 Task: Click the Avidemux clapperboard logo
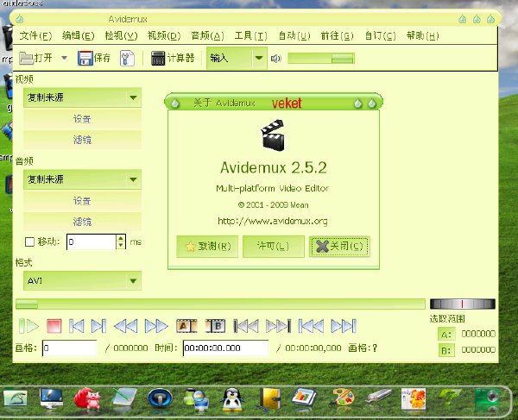pos(273,135)
